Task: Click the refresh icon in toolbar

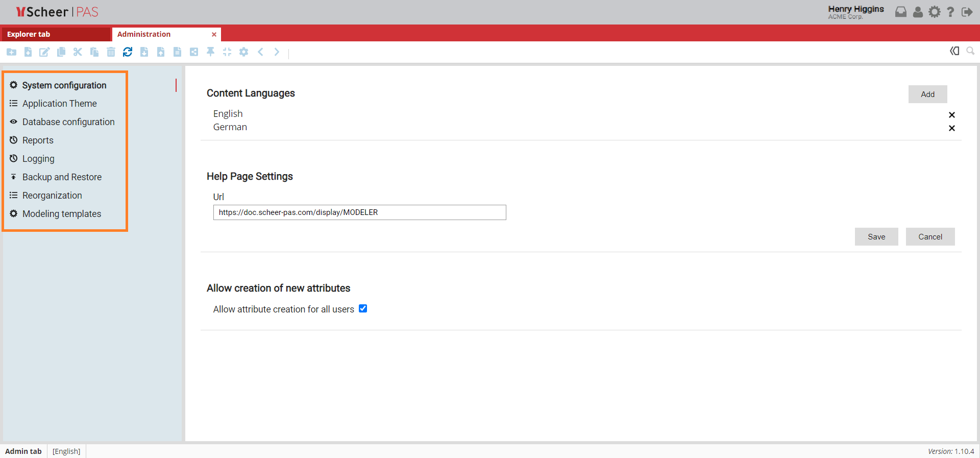Action: pos(128,52)
